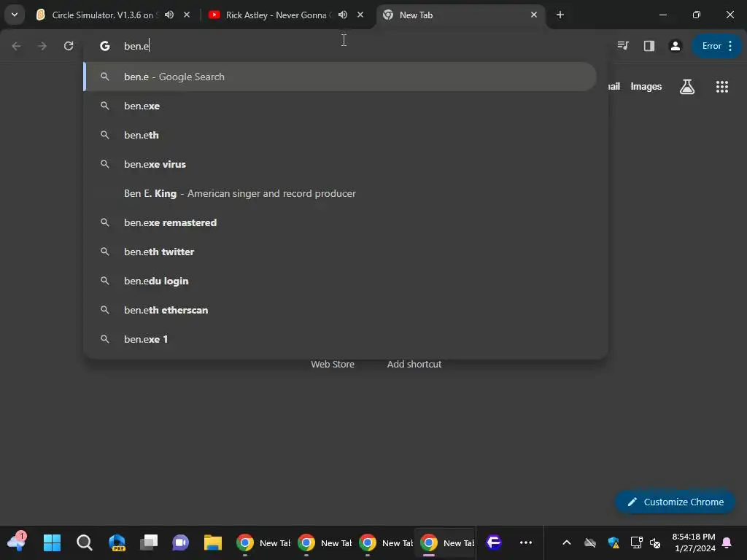747x560 pixels.
Task: Close the Circle Simulator tab
Action: tap(187, 15)
